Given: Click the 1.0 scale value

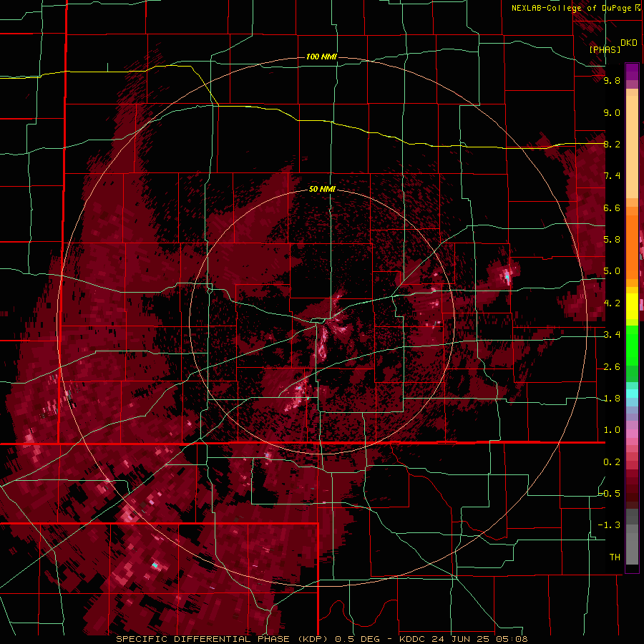Looking at the screenshot, I should click(612, 431).
